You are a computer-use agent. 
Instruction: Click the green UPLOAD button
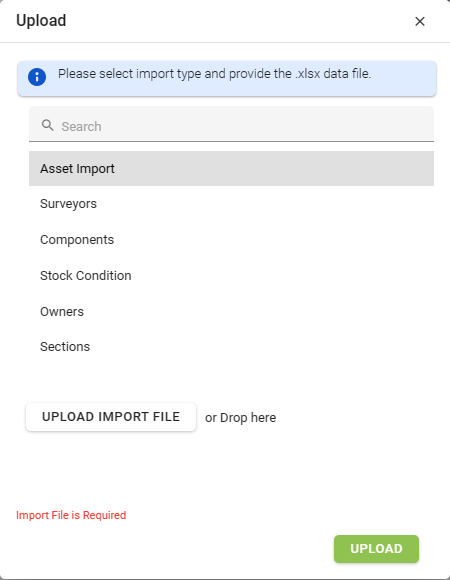pos(376,549)
